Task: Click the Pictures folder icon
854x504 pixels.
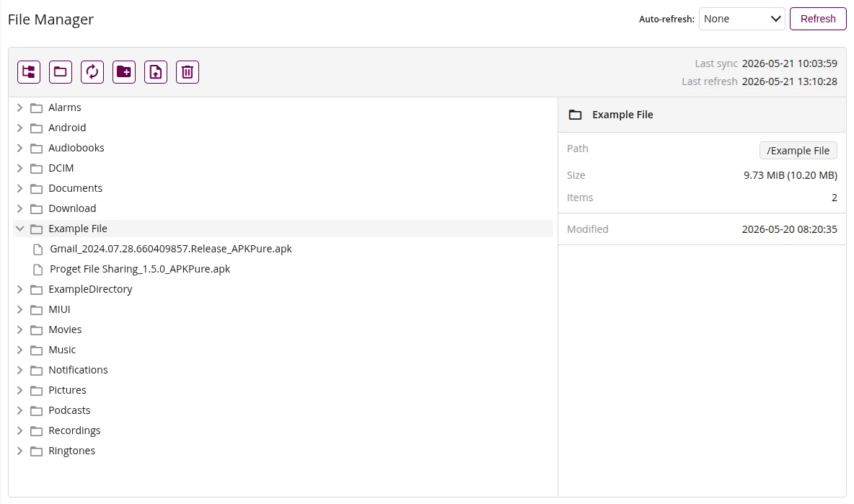Action: click(x=37, y=391)
